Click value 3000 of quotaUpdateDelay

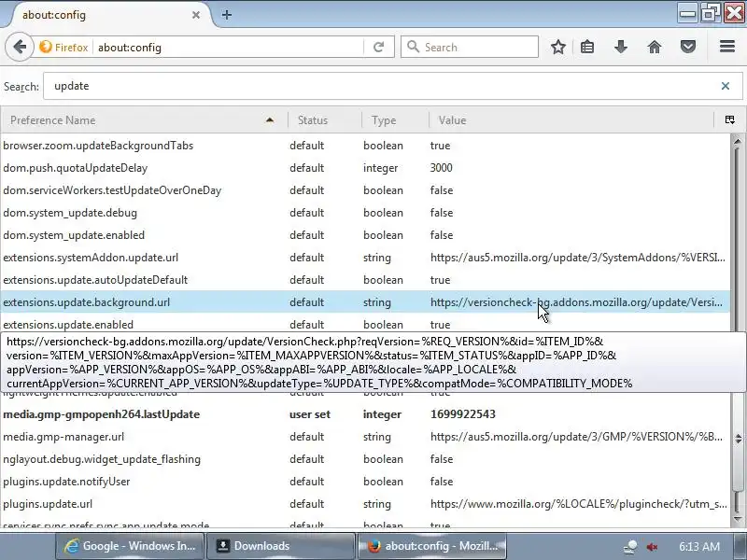tap(441, 168)
